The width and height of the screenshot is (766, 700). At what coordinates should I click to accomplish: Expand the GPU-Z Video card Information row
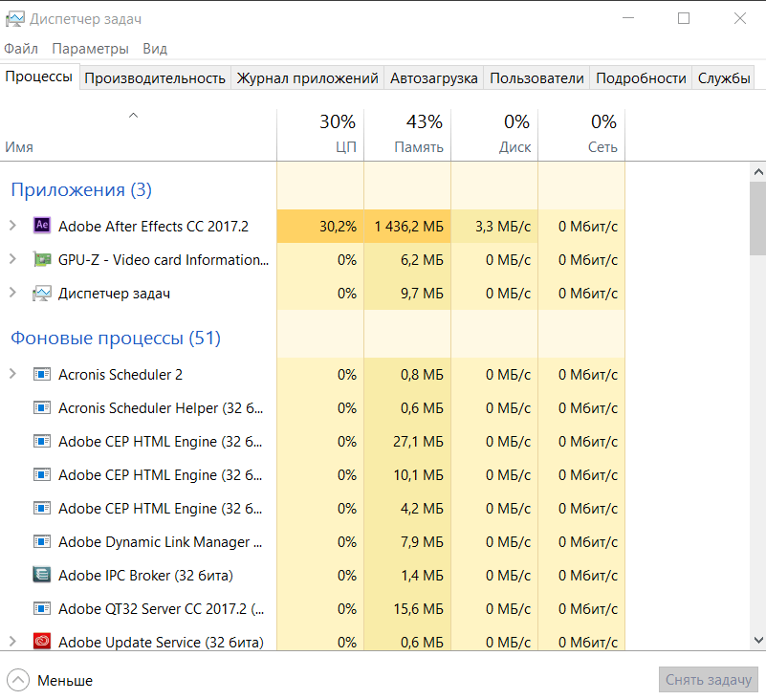point(12,259)
